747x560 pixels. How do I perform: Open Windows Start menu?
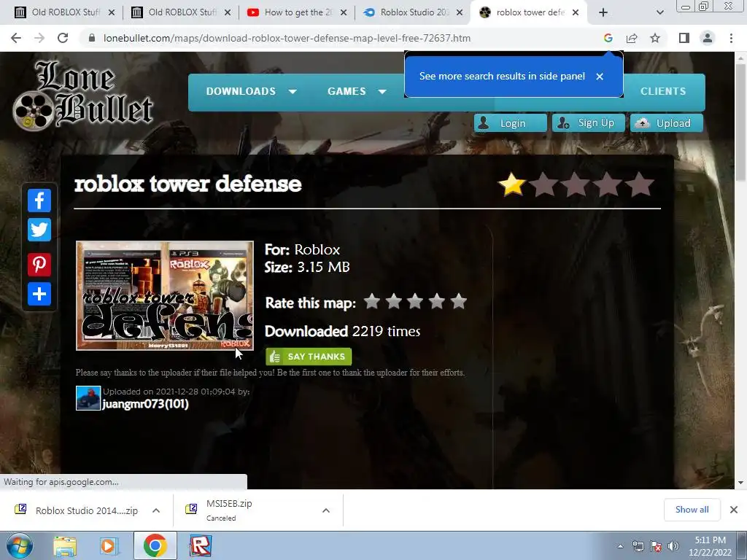[x=19, y=545]
